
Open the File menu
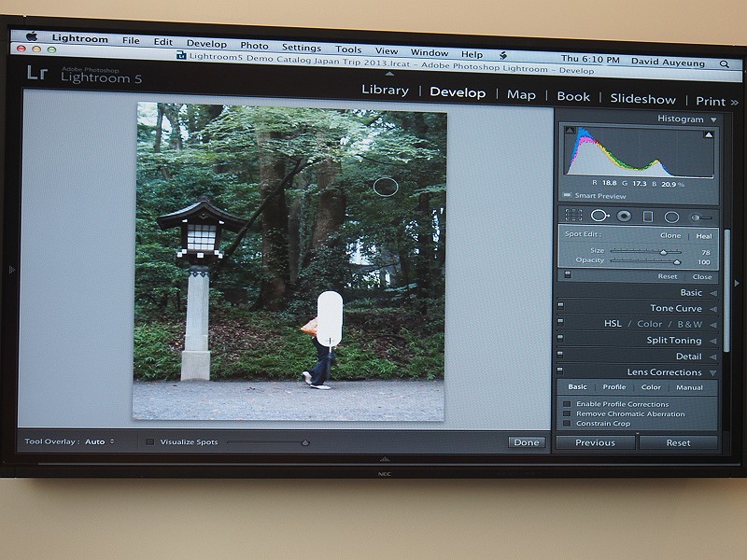[x=131, y=40]
